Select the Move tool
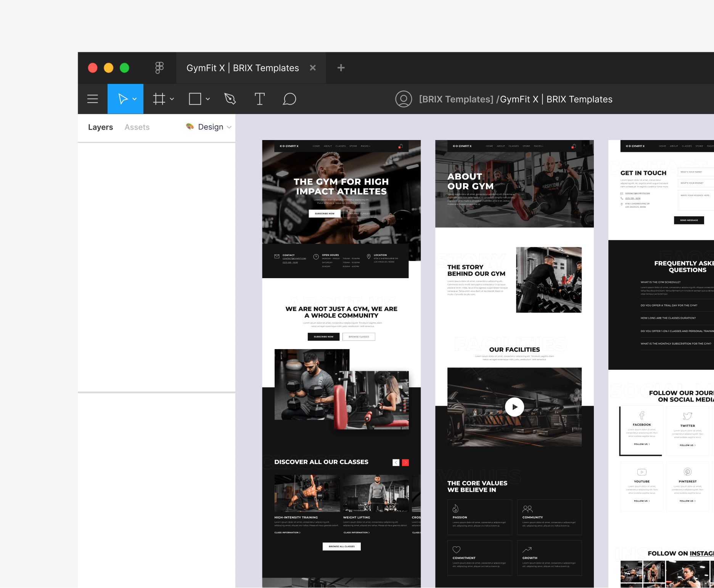 (x=123, y=99)
